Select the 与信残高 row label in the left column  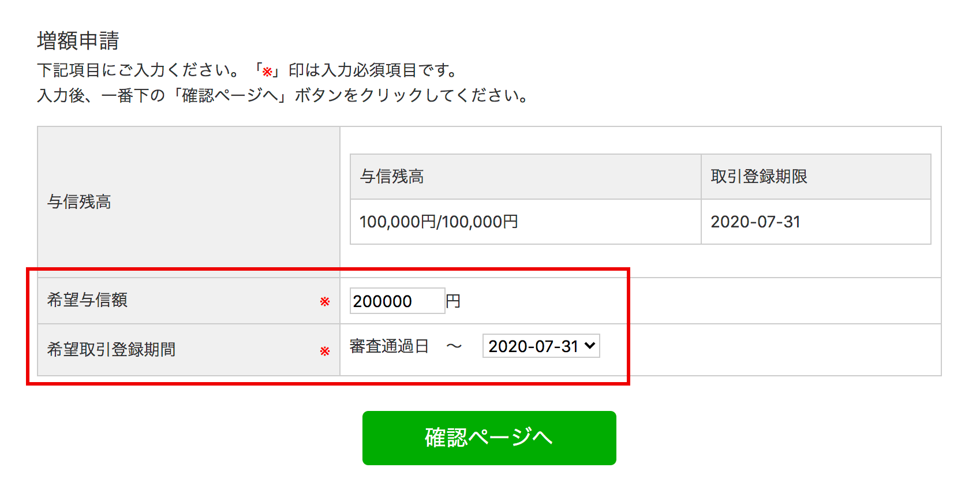[x=79, y=202]
